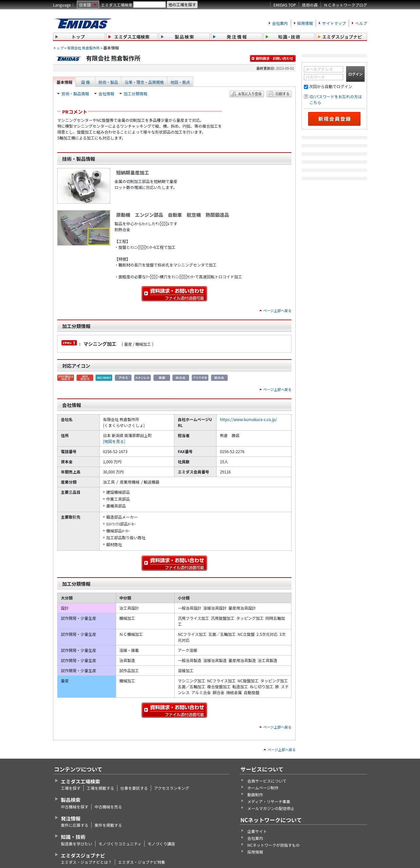This screenshot has height=868, width=420.
Task: Click 新規会員登録 button
Action: (334, 119)
